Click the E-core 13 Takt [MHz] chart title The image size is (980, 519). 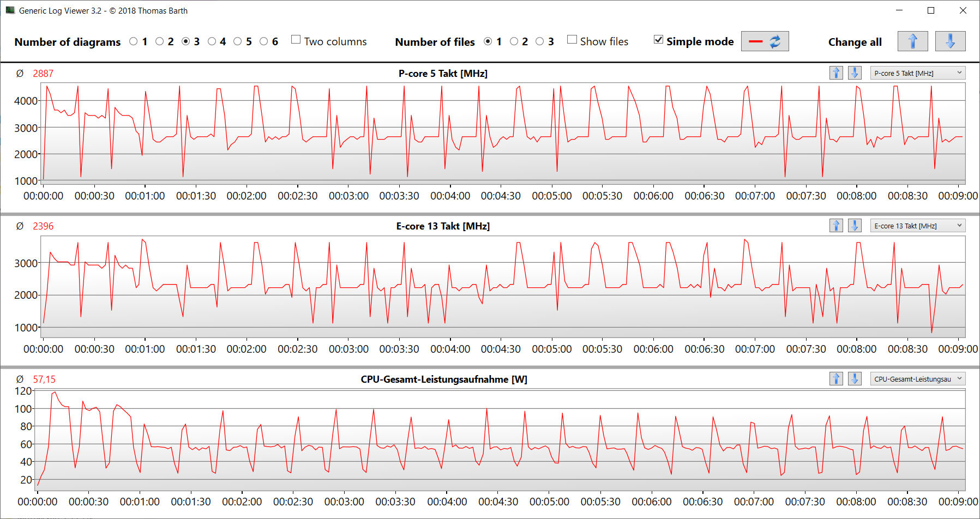[443, 226]
